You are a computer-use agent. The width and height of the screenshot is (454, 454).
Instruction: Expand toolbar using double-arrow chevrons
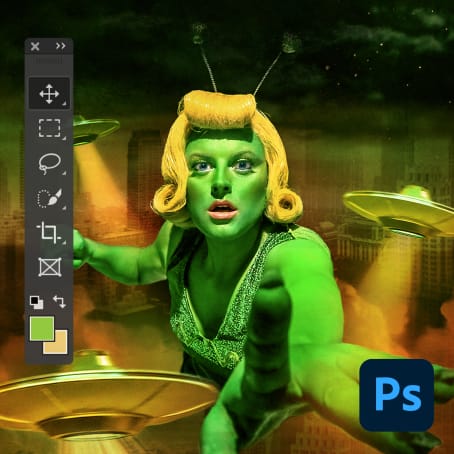(61, 46)
